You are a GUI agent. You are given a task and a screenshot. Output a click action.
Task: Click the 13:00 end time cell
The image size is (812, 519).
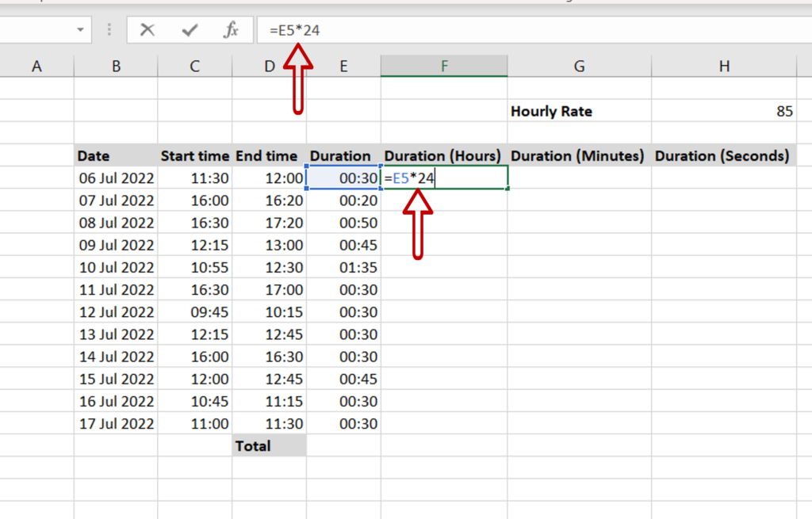click(270, 245)
